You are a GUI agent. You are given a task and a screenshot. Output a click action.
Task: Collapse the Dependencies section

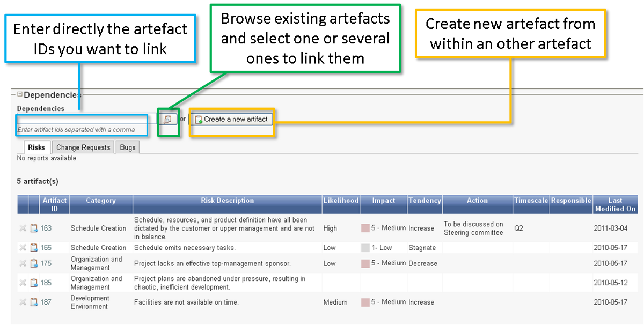tap(20, 94)
